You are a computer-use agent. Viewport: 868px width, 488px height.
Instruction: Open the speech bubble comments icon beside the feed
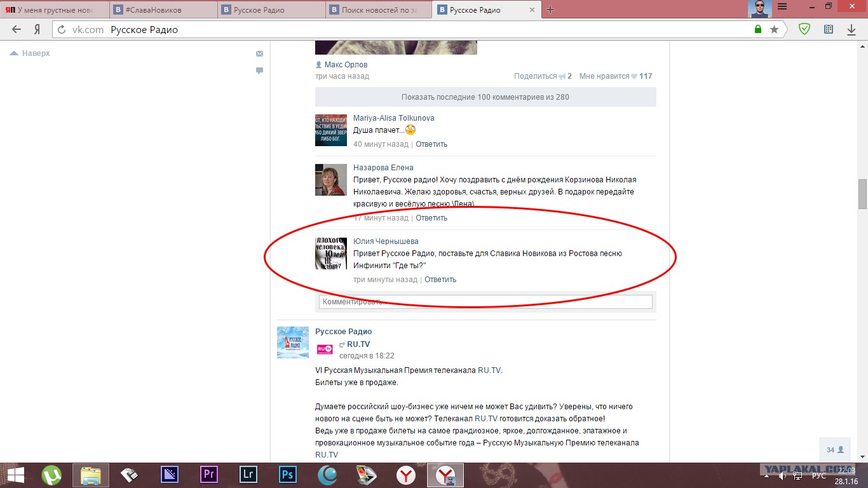259,71
